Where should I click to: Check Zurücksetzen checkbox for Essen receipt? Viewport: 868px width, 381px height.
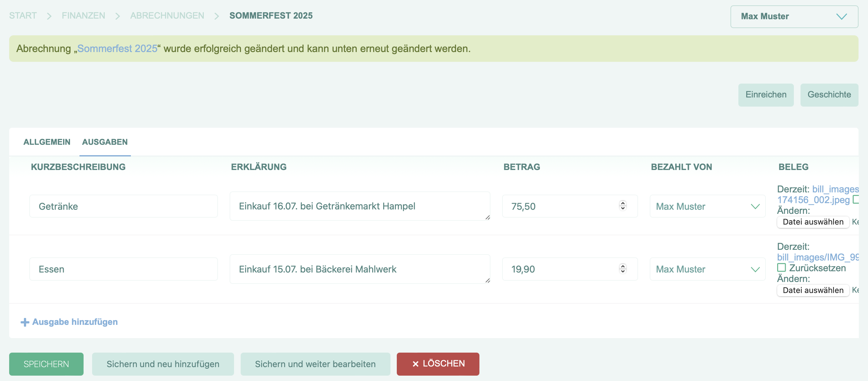click(781, 267)
